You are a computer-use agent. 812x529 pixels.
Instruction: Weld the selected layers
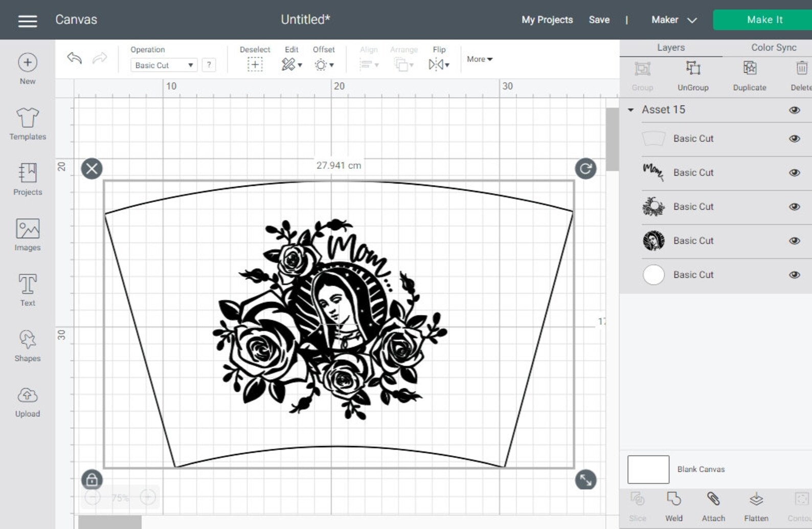674,506
